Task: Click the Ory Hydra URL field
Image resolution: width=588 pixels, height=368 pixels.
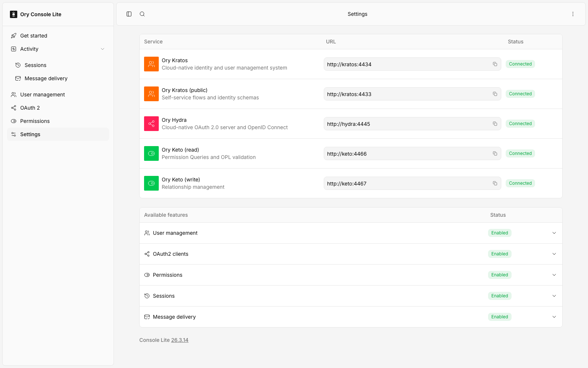Action: pyautogui.click(x=412, y=124)
